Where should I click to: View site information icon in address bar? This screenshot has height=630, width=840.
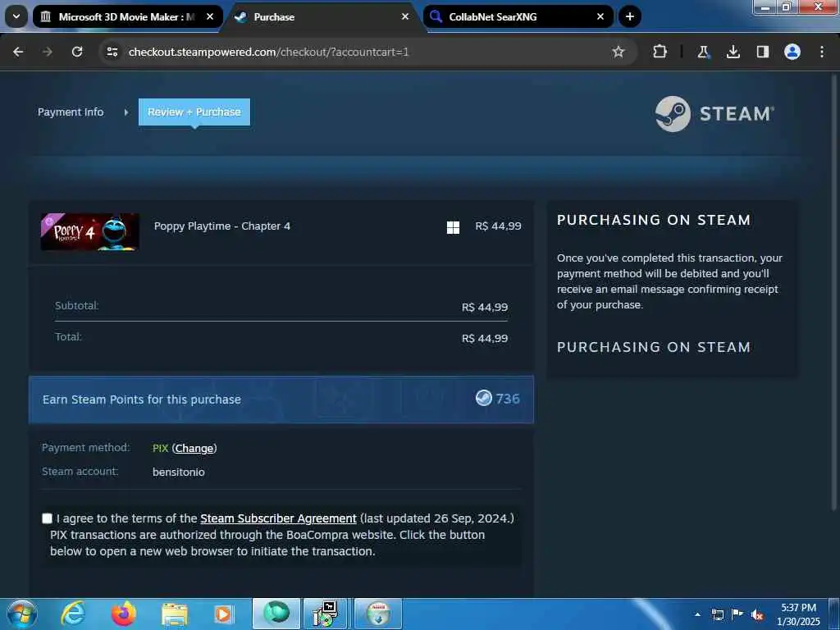tap(112, 52)
